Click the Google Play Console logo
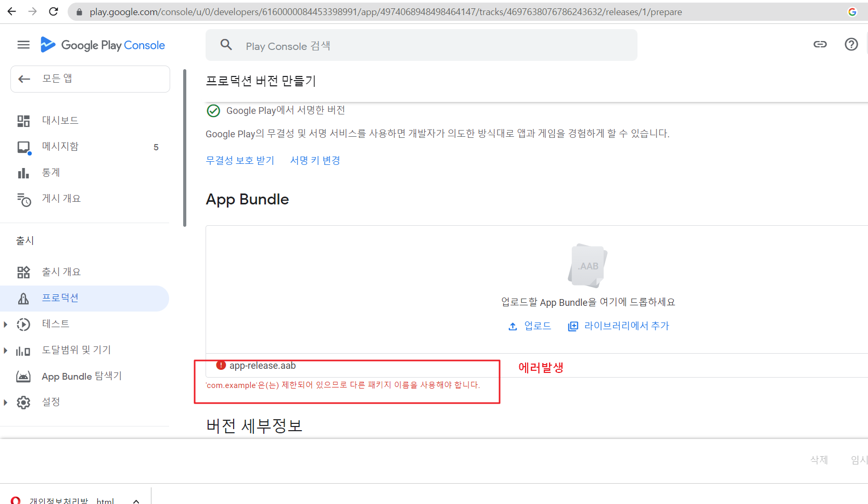Viewport: 868px width, 504px height. point(103,45)
